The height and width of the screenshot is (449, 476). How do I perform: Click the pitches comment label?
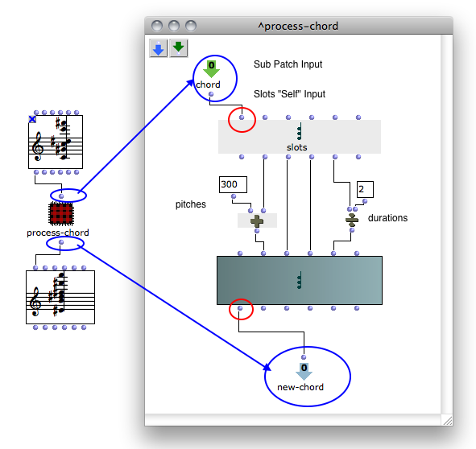pyautogui.click(x=191, y=204)
